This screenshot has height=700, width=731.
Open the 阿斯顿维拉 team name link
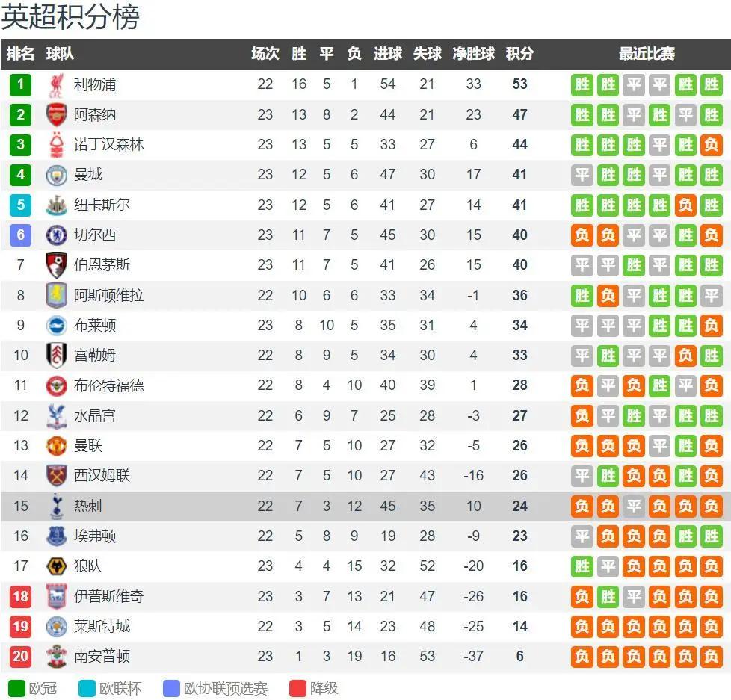click(108, 295)
